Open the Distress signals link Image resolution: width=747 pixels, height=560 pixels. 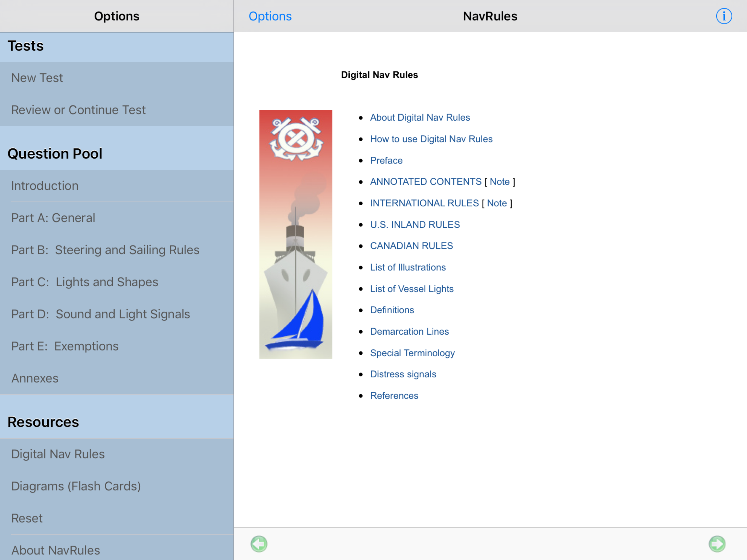403,374
